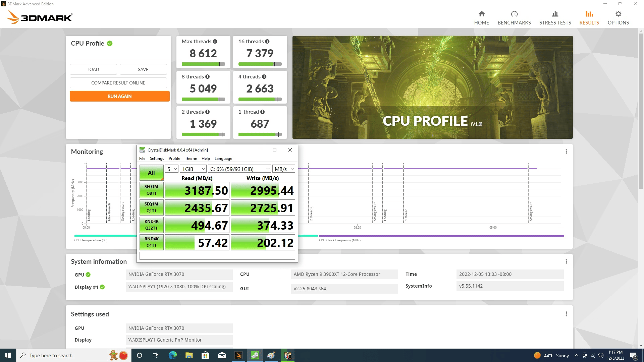The image size is (644, 362).
Task: Open CrystalDiskMark Profile menu
Action: point(174,159)
